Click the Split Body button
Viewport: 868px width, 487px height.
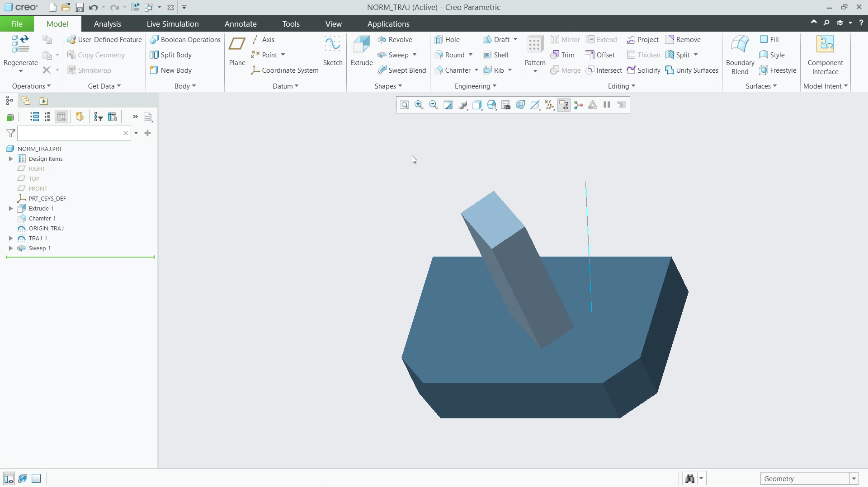point(171,55)
